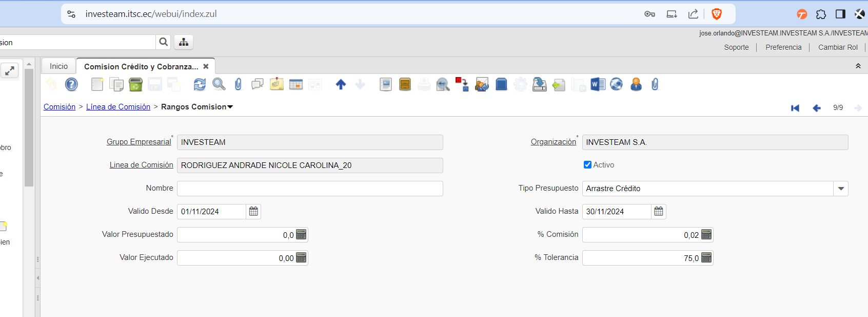Expand the Tipo Presupuesto dropdown
868x317 pixels.
click(841, 189)
